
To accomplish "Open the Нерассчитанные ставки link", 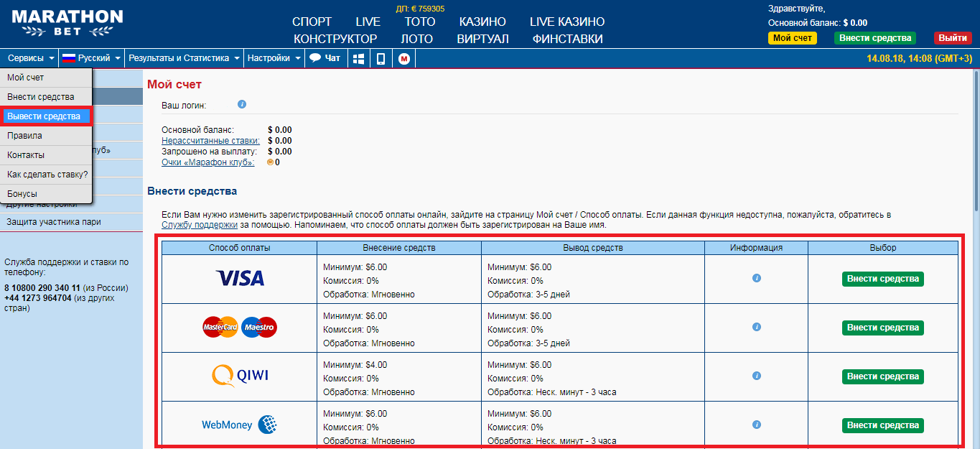I will (211, 141).
